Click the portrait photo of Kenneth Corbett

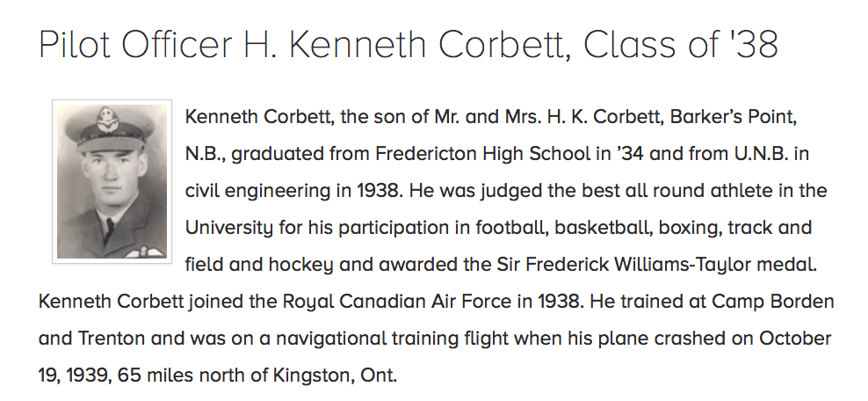click(112, 181)
